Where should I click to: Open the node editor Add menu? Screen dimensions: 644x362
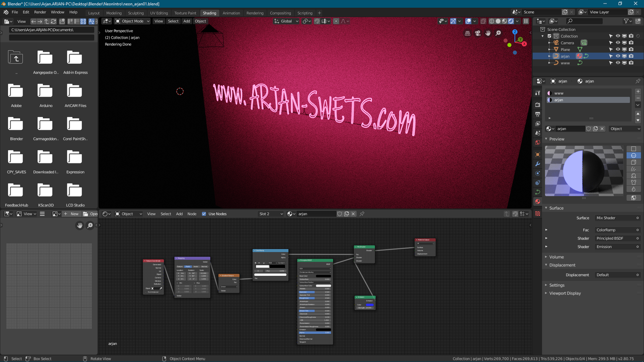tap(179, 214)
